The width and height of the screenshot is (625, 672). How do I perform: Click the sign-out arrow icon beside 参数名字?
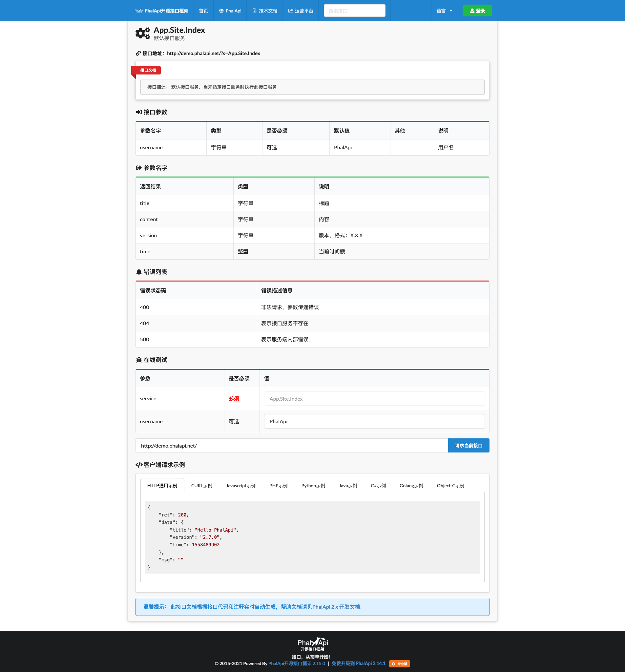coord(138,168)
